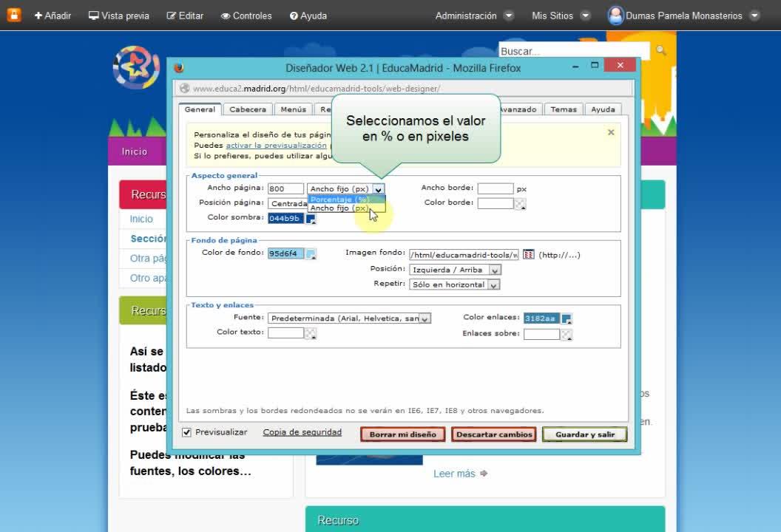Click Borrar mi diseño button
This screenshot has height=532, width=781.
[x=402, y=434]
